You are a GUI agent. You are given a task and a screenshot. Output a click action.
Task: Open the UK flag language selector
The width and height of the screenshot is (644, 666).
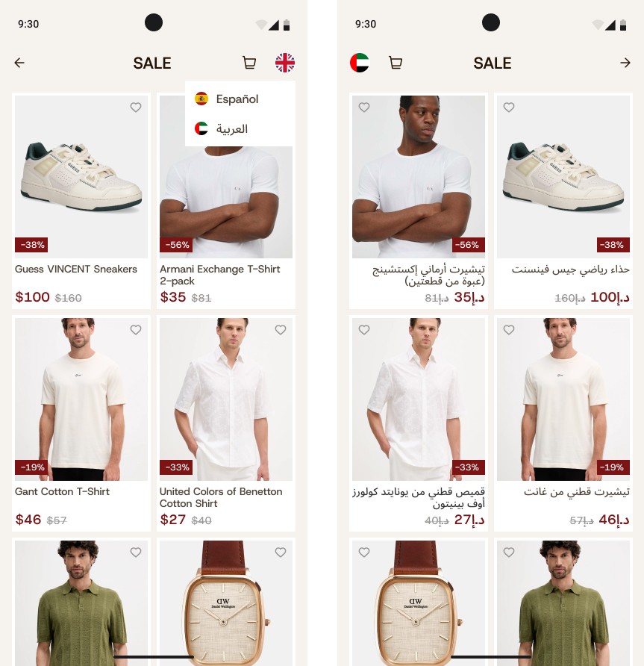(x=285, y=63)
